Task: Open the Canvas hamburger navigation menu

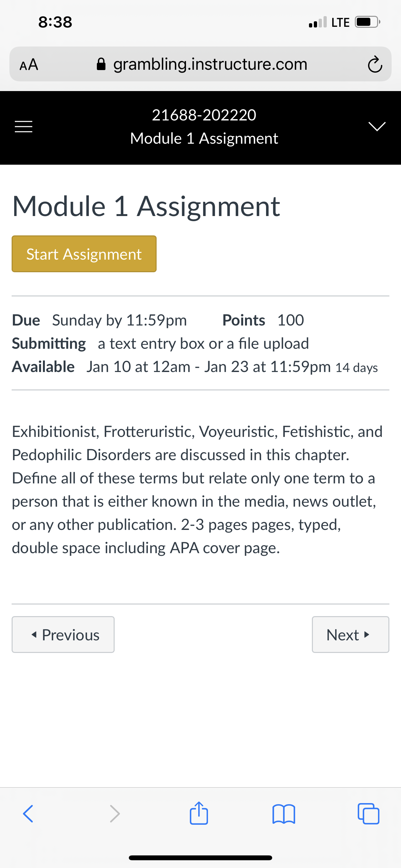Action: (x=24, y=127)
